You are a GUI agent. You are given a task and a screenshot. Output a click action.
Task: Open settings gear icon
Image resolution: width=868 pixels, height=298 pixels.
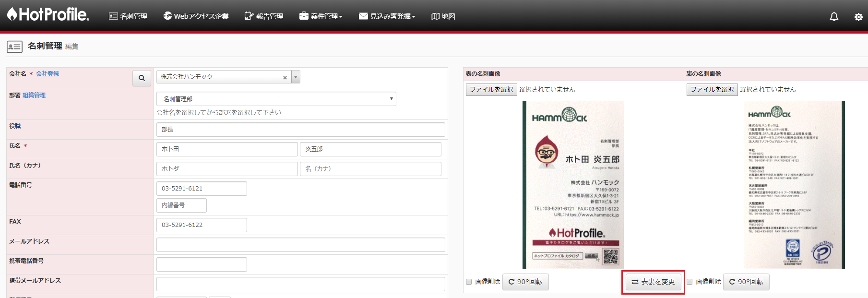pyautogui.click(x=858, y=17)
